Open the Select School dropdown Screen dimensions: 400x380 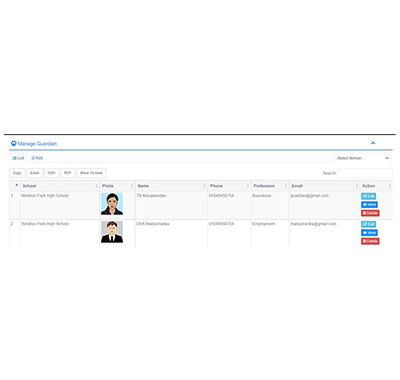click(362, 158)
